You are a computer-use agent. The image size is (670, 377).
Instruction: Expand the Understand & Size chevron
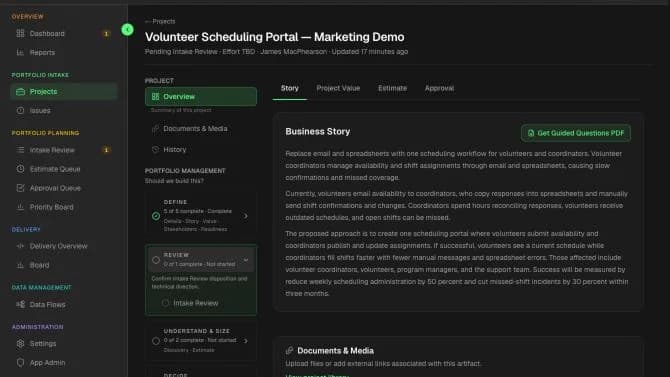[246, 341]
